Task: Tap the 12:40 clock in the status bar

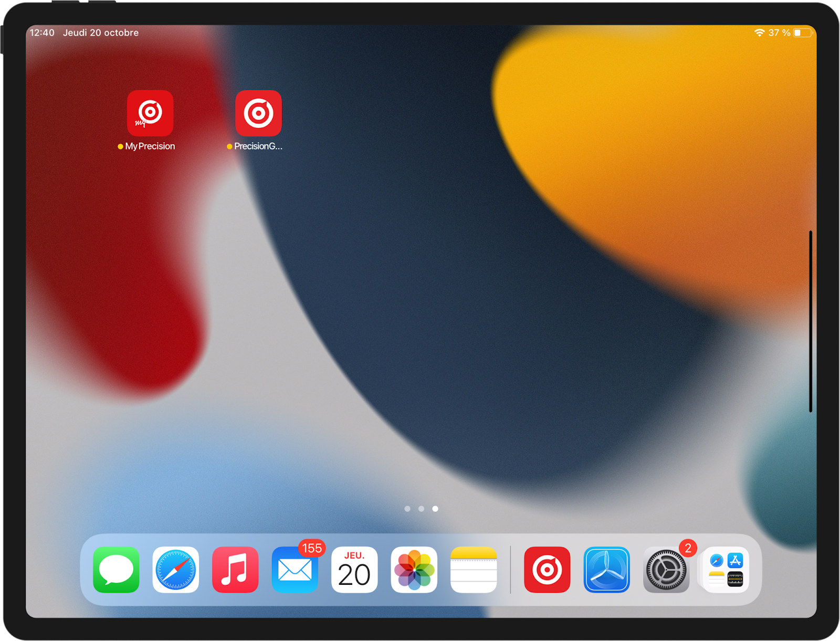Action: click(42, 33)
